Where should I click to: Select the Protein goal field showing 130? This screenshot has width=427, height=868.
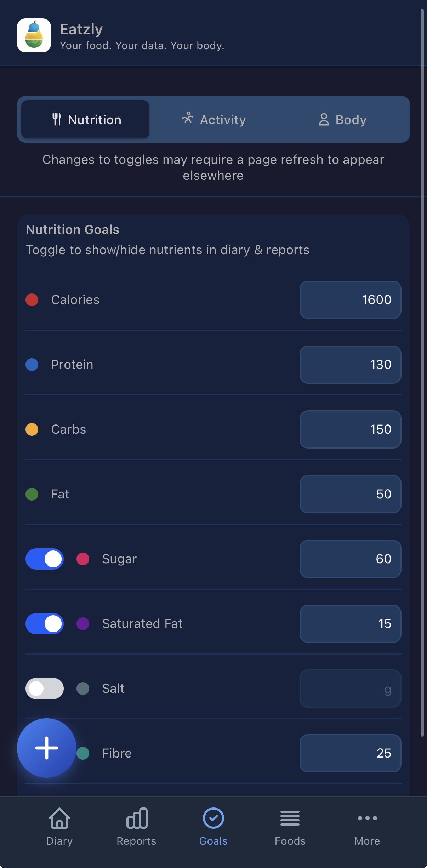pos(350,365)
